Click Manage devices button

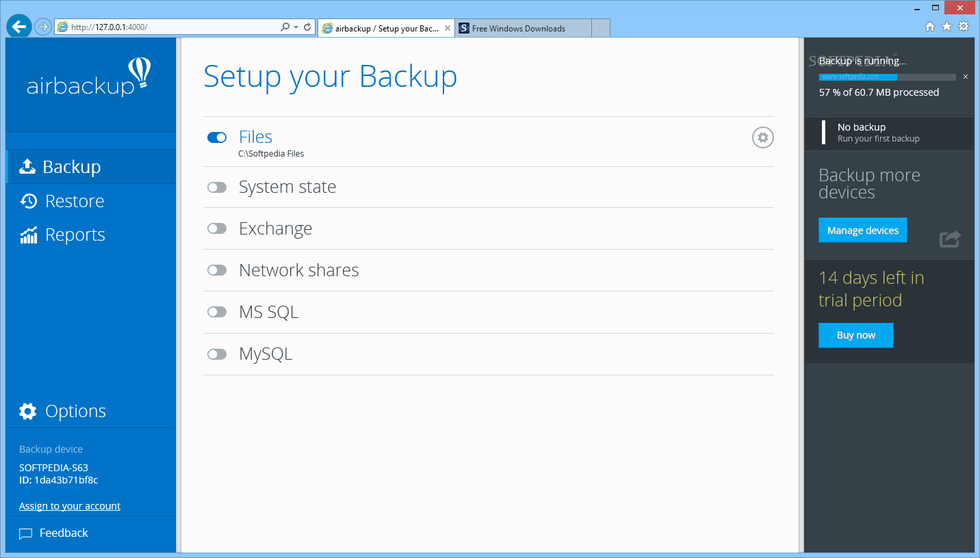tap(862, 230)
